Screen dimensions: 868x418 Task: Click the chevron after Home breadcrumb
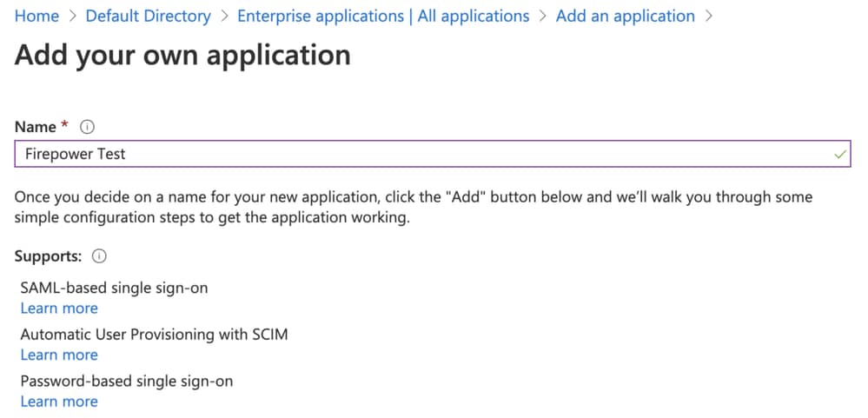pyautogui.click(x=72, y=16)
